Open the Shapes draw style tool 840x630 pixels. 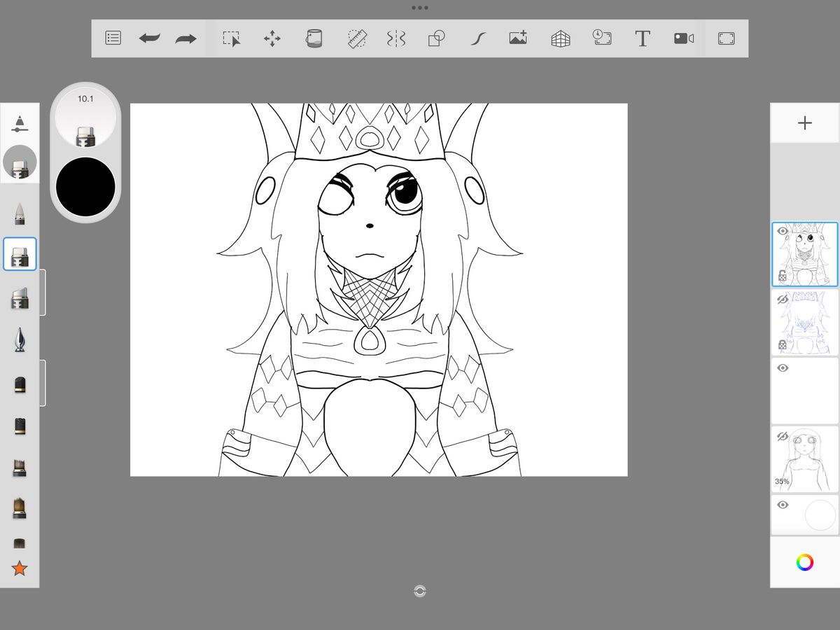436,38
